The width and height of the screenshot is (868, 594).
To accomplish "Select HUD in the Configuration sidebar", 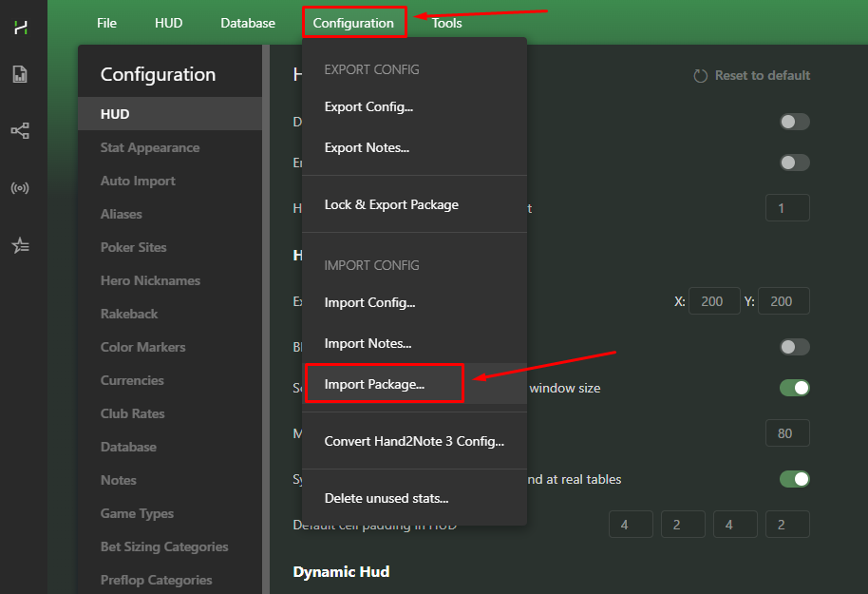I will point(170,114).
